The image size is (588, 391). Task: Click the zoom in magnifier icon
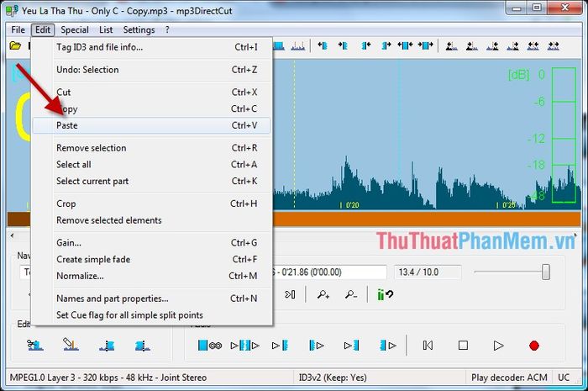coord(323,294)
